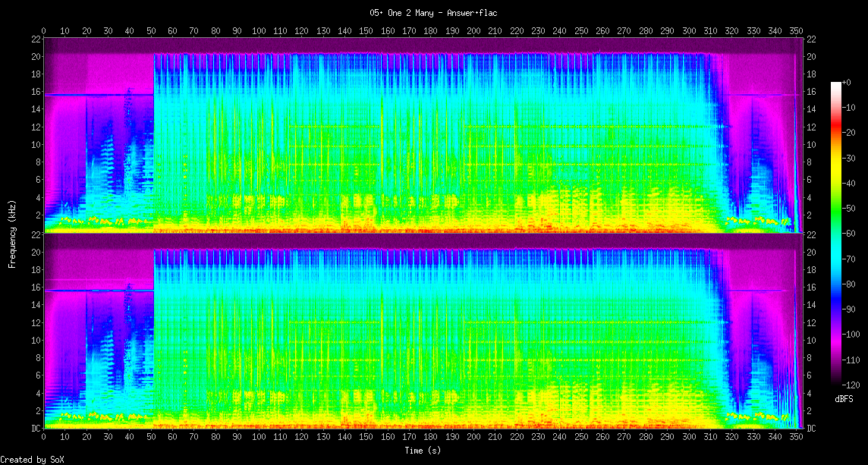Click the 'Time (s)' axis label
Image resolution: width=868 pixels, height=465 pixels.
pyautogui.click(x=423, y=451)
